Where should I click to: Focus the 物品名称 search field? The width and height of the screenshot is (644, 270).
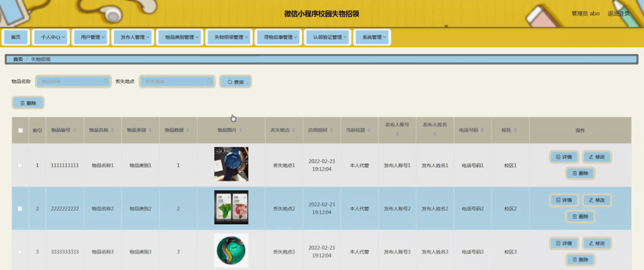pyautogui.click(x=73, y=81)
